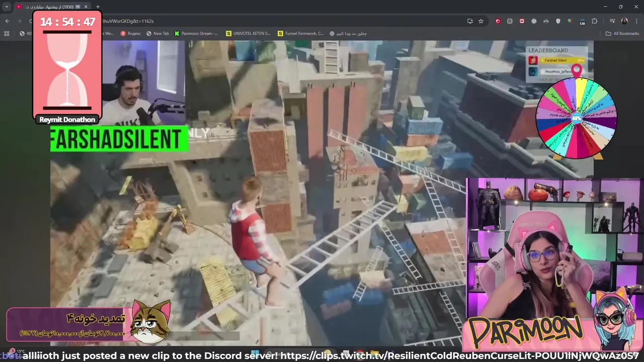
Task: Open the Яндекс bookmark
Action: (x=130, y=33)
